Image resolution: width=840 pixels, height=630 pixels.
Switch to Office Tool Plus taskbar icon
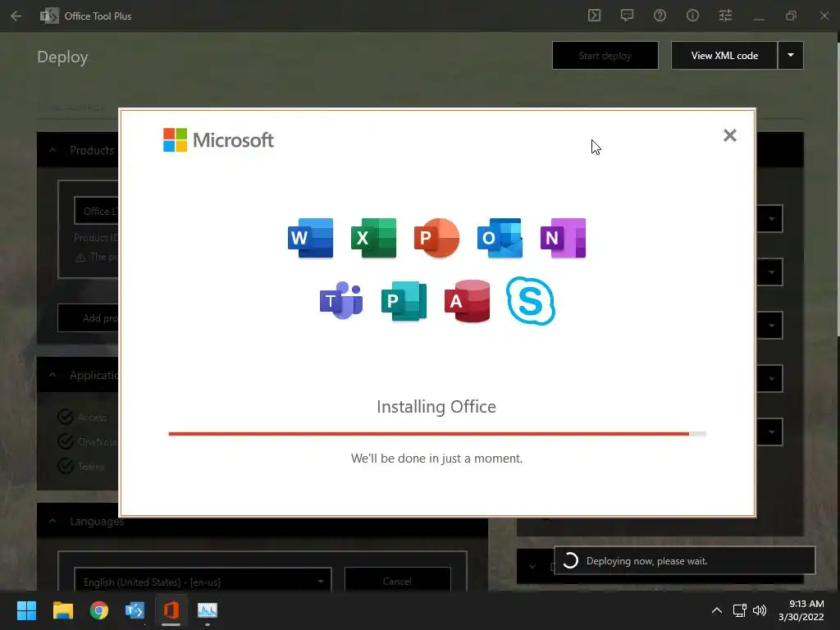point(135,610)
